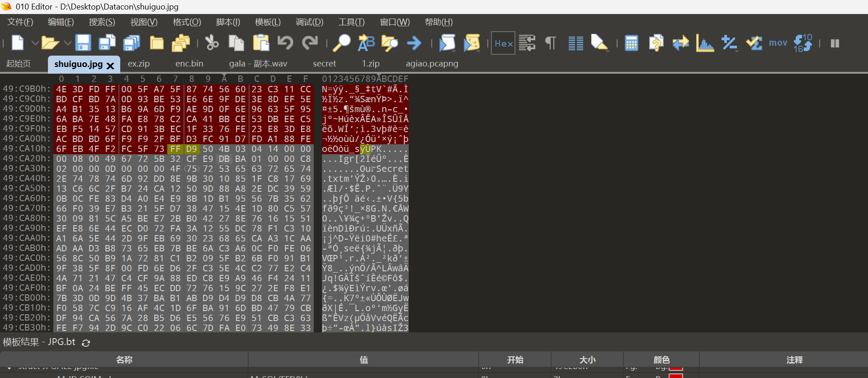The image size is (868, 378).
Task: Open dropdown arrow next to New file
Action: [x=35, y=43]
